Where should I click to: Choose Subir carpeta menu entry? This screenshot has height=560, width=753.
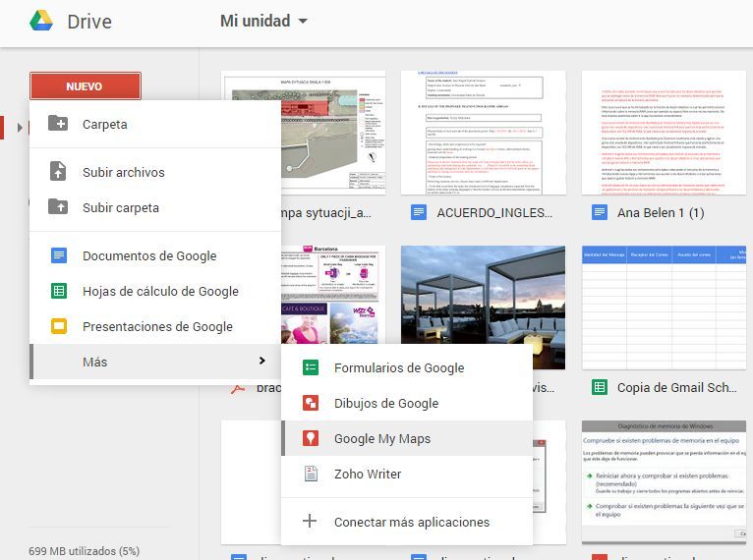[155, 207]
